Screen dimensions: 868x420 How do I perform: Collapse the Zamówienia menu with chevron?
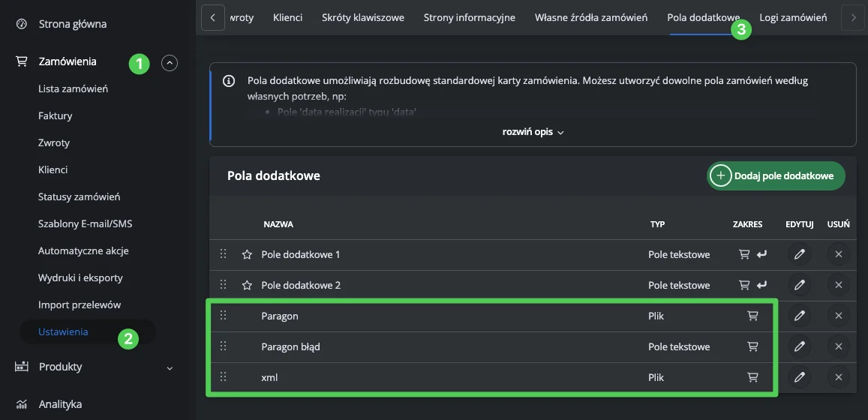pyautogui.click(x=170, y=63)
